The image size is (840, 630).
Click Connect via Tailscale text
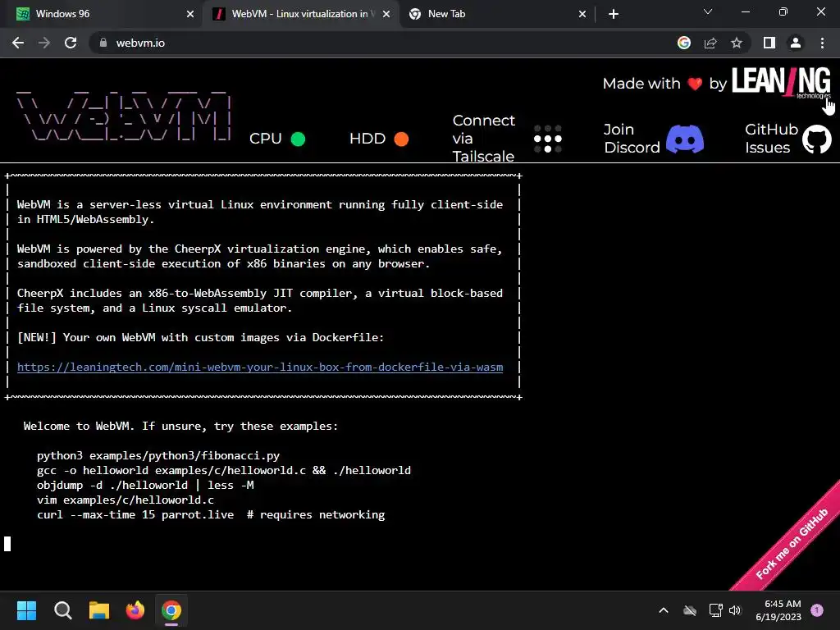tap(483, 138)
